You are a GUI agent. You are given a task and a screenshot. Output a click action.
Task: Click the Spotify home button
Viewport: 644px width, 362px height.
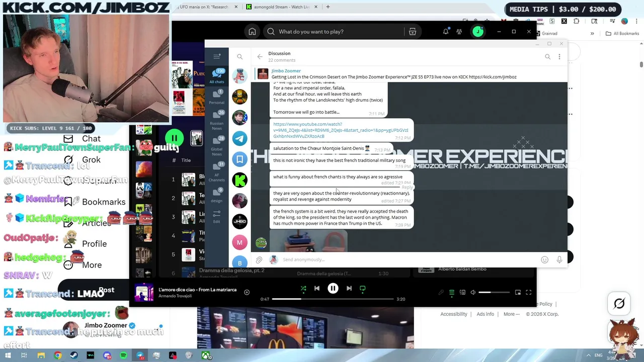[x=252, y=32]
